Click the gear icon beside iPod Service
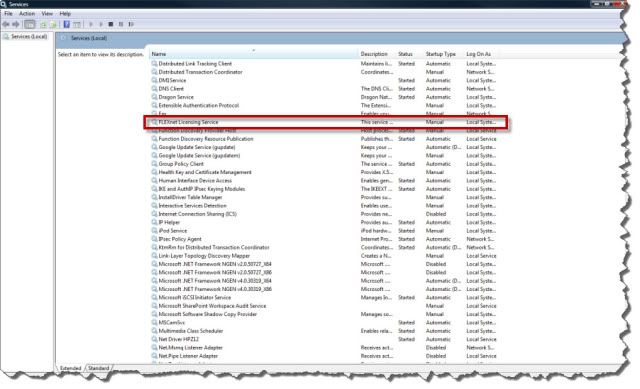 [154, 231]
